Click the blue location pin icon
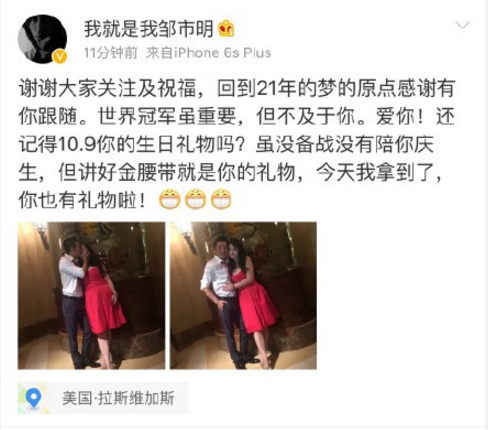 [33, 398]
